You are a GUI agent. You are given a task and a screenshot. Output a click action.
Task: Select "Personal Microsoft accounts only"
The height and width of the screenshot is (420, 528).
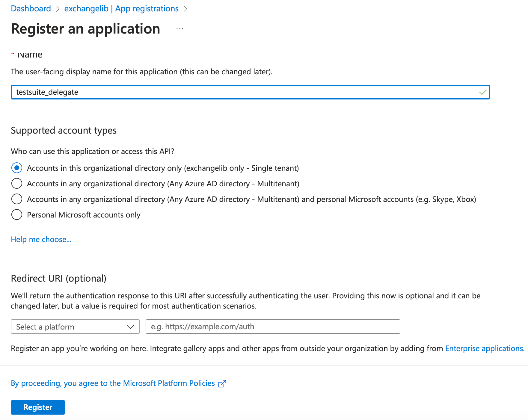click(17, 214)
